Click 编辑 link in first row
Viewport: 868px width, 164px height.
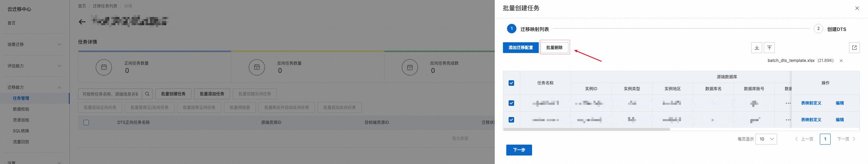pos(840,103)
